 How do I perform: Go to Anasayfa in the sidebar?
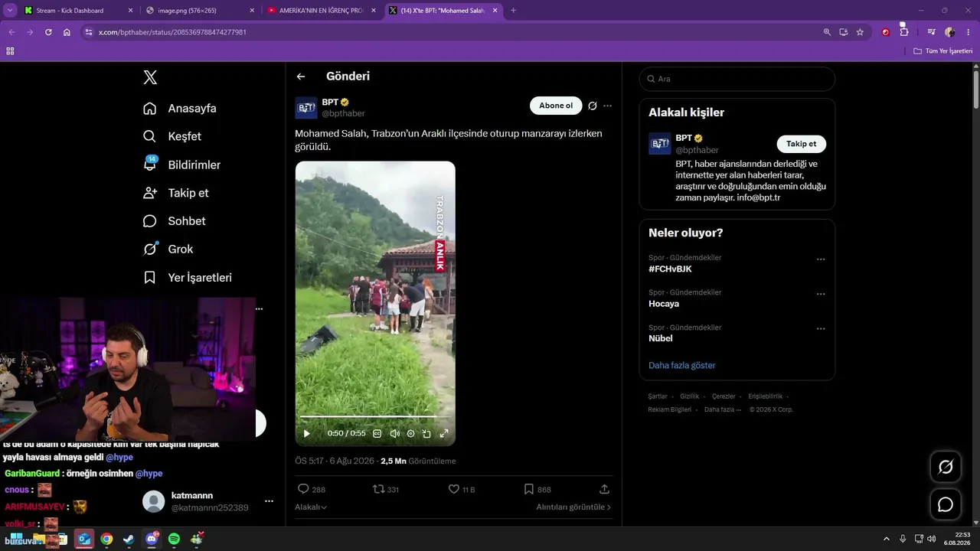(180, 108)
